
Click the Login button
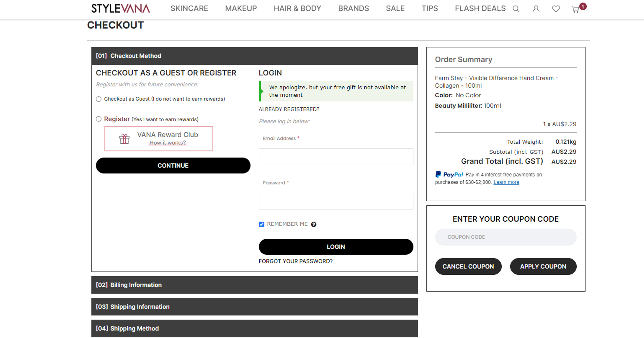click(336, 247)
